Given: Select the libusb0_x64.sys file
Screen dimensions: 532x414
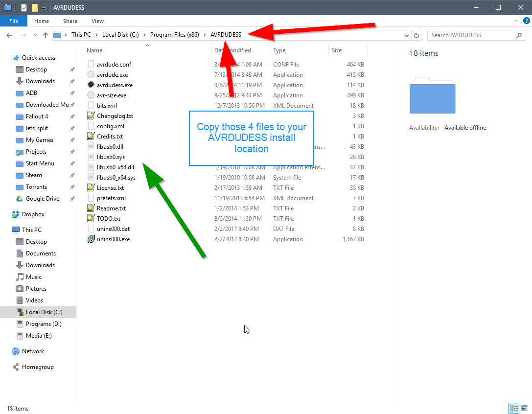Looking at the screenshot, I should 116,178.
